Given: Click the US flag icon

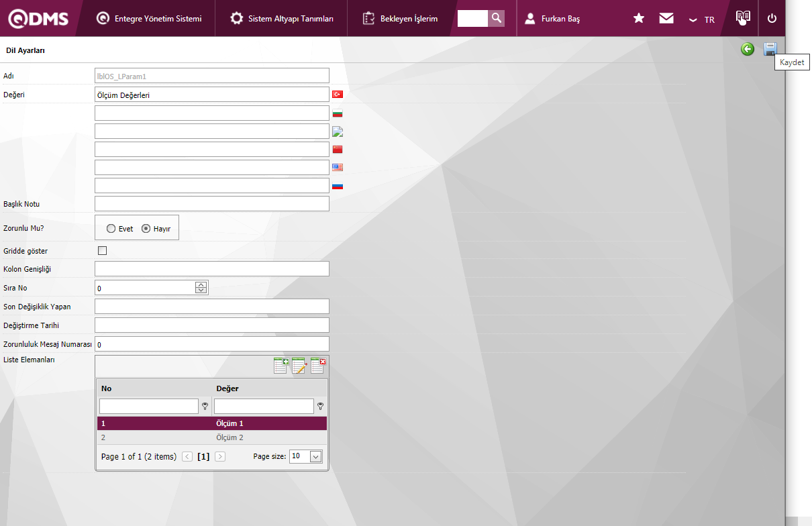Looking at the screenshot, I should pyautogui.click(x=338, y=167).
